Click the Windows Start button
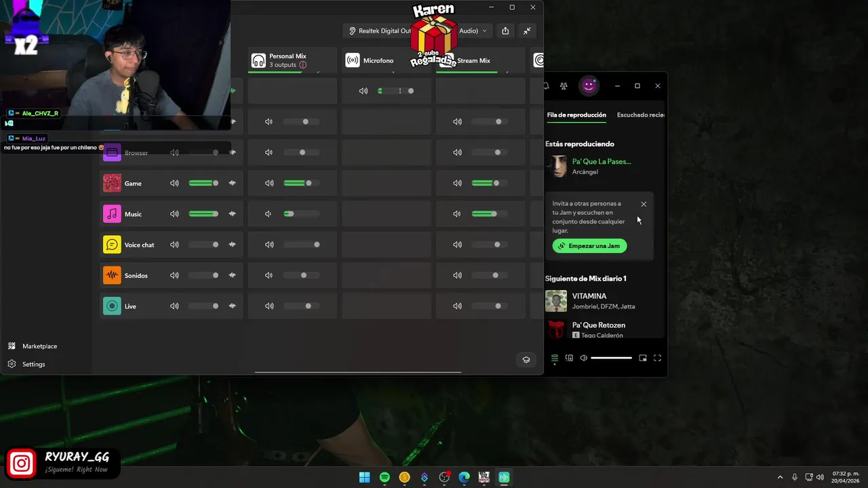 click(364, 477)
